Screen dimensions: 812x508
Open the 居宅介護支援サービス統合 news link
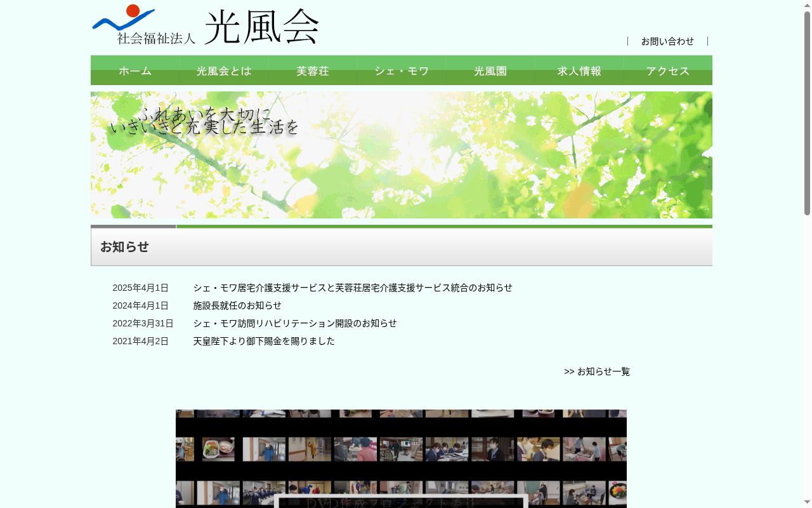pyautogui.click(x=353, y=288)
